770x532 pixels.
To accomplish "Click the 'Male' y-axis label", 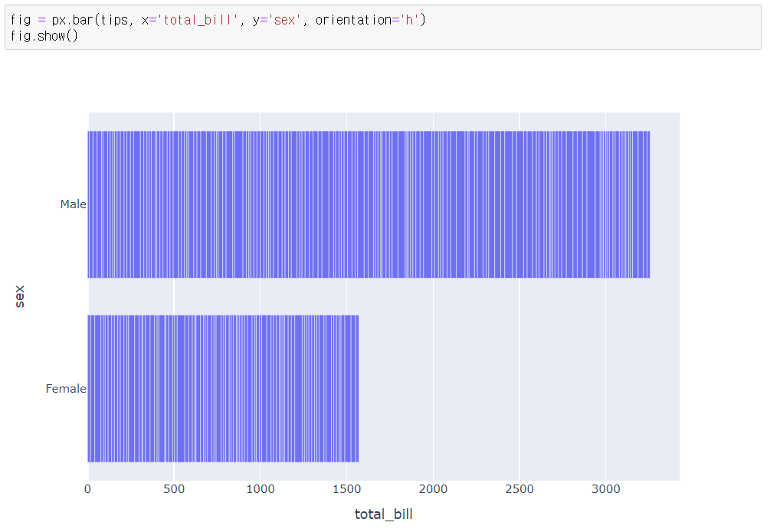I will (x=74, y=204).
